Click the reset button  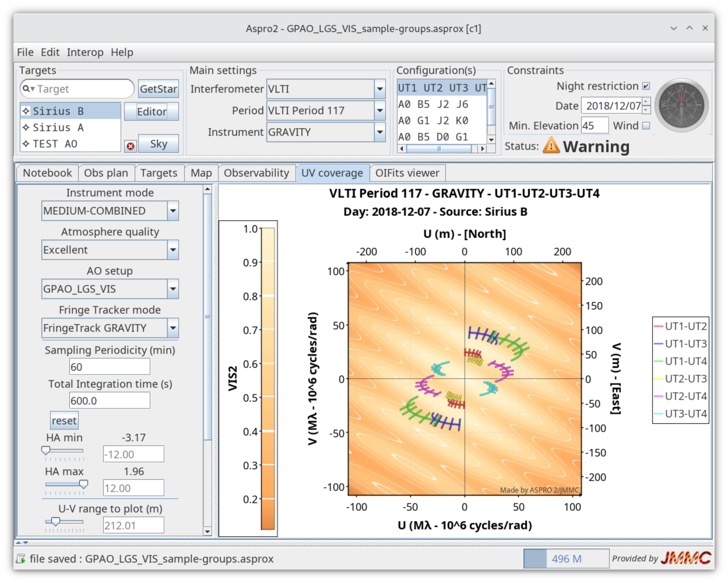click(64, 421)
